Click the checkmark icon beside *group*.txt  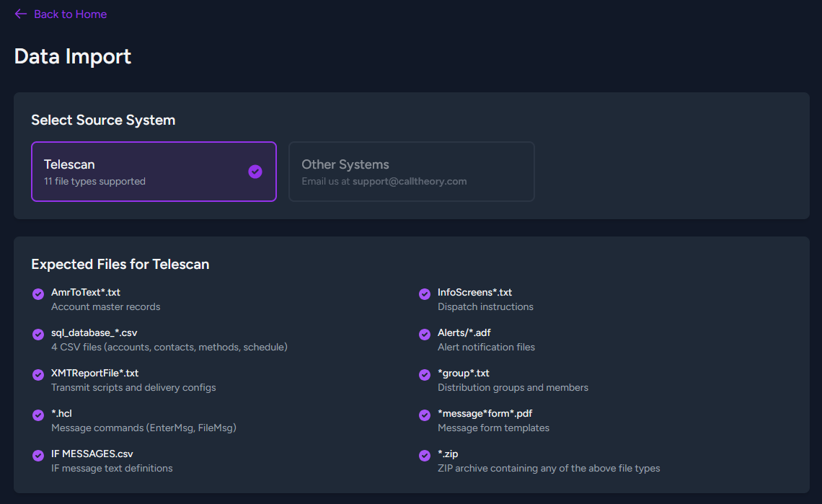(425, 374)
